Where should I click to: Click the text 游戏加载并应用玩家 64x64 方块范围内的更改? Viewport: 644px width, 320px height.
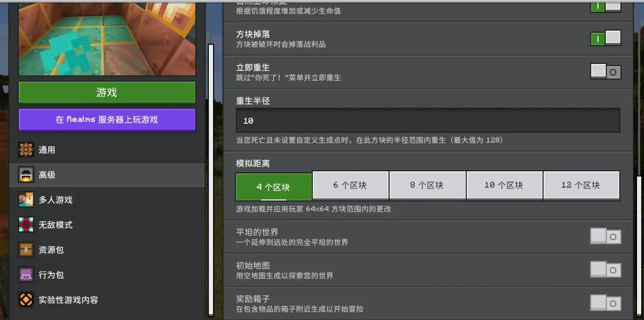[x=313, y=209]
